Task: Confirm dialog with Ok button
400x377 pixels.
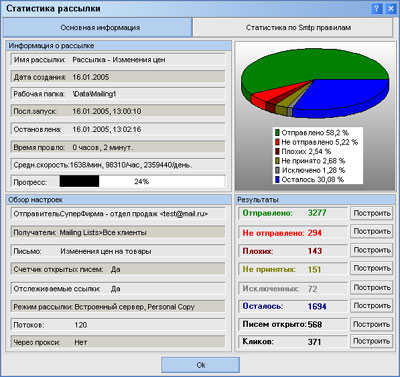Action: click(x=201, y=365)
